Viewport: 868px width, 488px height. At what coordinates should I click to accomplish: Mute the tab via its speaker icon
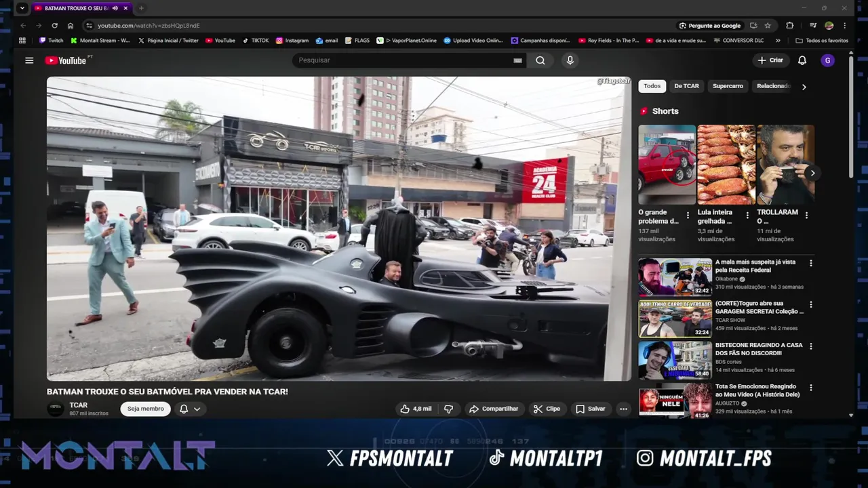(115, 8)
